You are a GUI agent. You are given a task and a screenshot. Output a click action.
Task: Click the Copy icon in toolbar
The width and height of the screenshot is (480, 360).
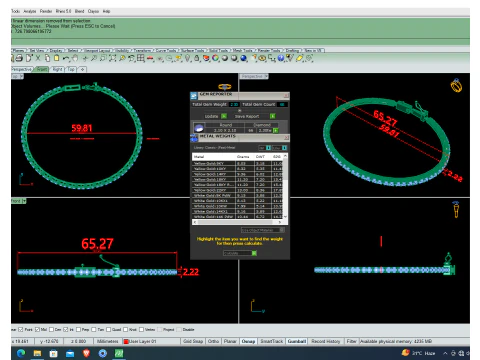coord(47,58)
